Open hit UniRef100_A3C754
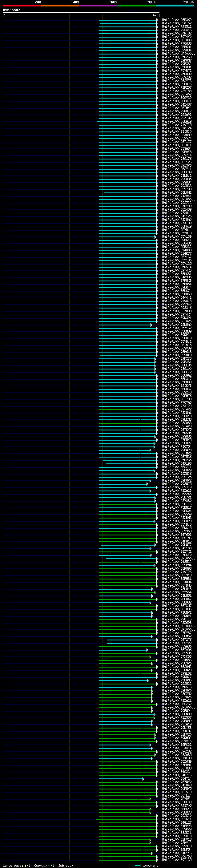The height and width of the screenshot is (868, 197). [x=177, y=446]
